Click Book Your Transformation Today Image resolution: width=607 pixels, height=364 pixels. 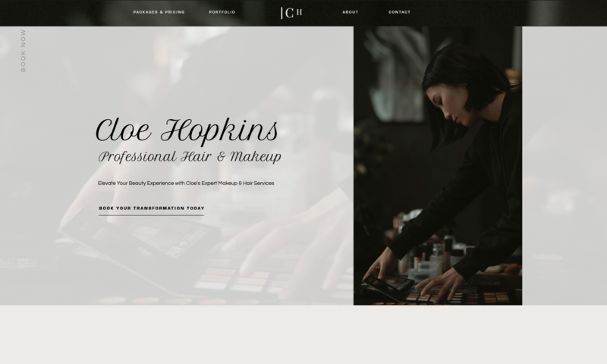pos(151,208)
